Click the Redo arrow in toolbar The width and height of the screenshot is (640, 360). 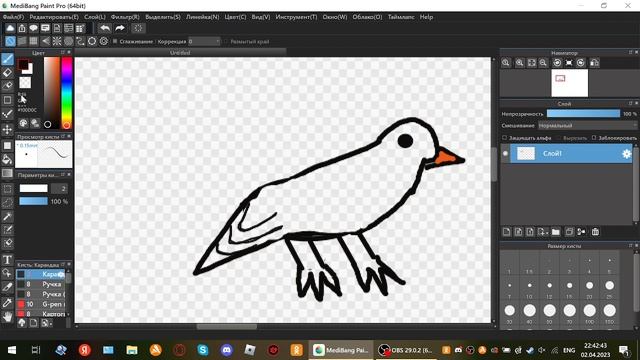120,28
